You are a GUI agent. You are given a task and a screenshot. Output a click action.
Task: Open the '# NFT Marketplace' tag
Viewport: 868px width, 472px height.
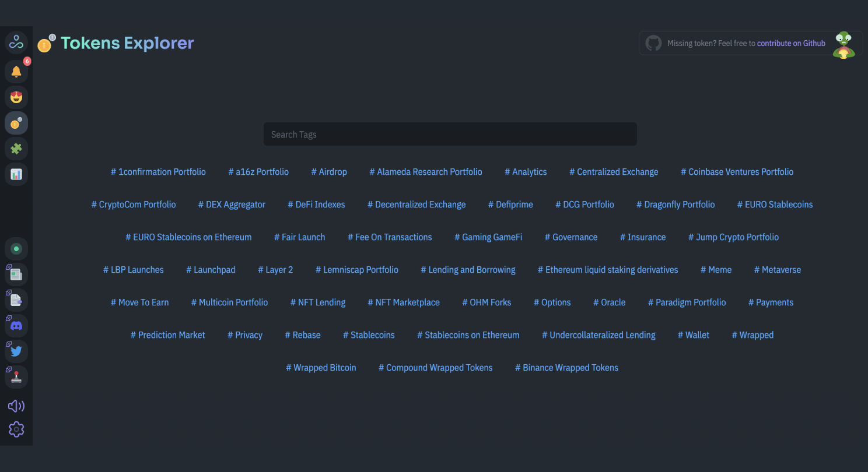click(x=404, y=302)
